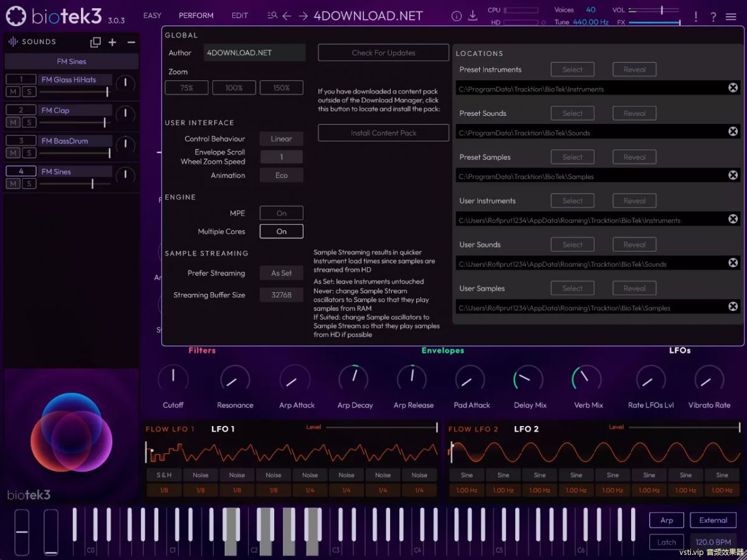
Task: Open LFO 1 S&H shape selector
Action: tap(164, 475)
